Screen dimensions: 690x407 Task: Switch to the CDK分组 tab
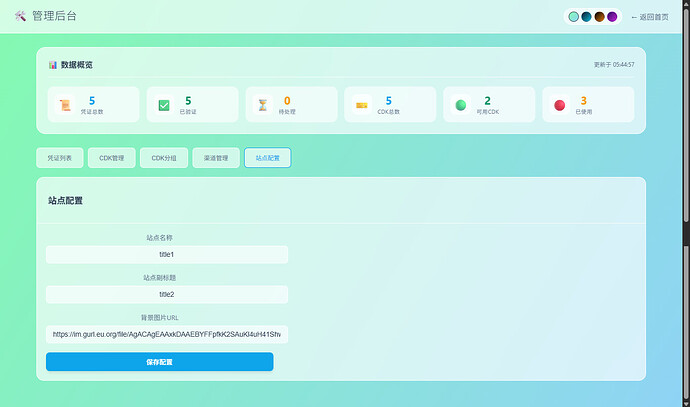[164, 158]
